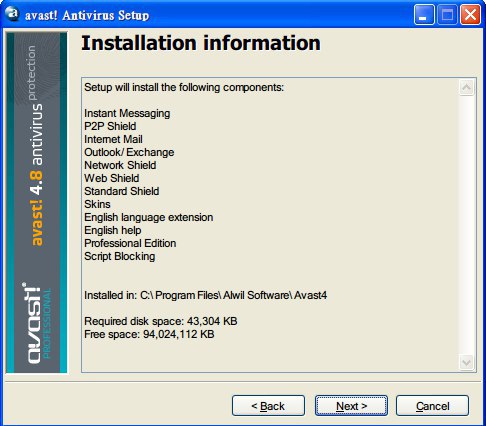Minimize the avast! Antivirus Setup window
The image size is (486, 426).
[x=424, y=15]
